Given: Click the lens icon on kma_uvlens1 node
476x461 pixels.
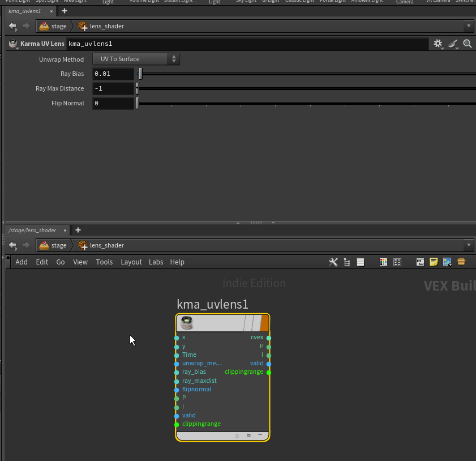Looking at the screenshot, I should 187,322.
